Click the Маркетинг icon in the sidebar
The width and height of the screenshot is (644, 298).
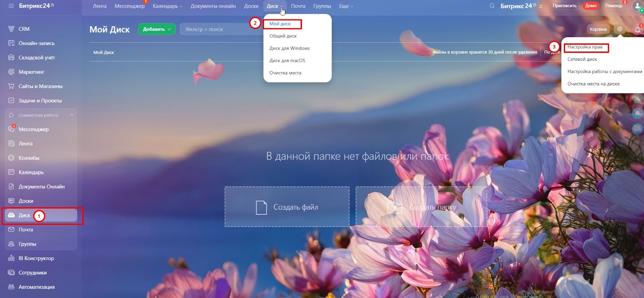(x=11, y=72)
